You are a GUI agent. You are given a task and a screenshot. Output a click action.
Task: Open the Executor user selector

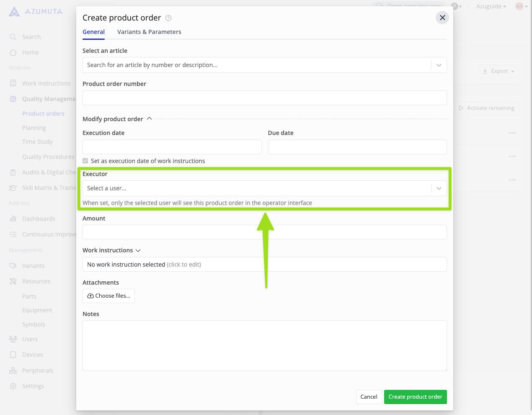pyautogui.click(x=264, y=188)
